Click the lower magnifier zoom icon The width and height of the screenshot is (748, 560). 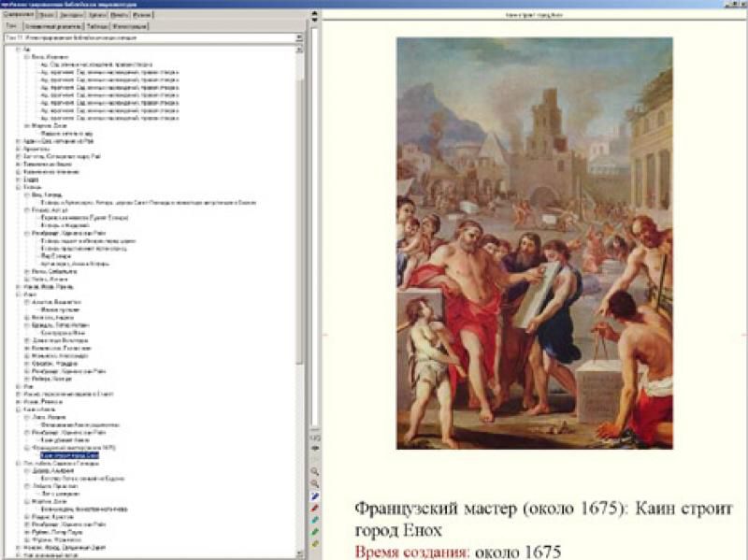click(x=315, y=482)
